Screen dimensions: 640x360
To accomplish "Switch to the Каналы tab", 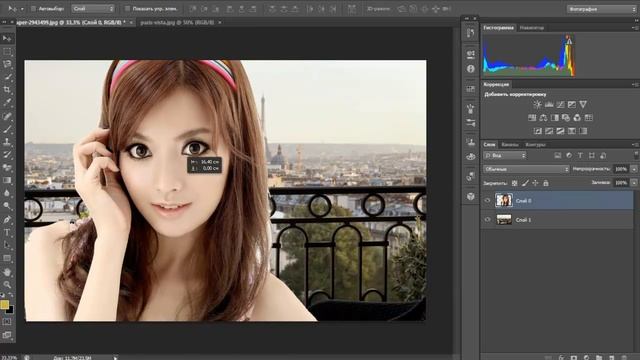I will (x=510, y=144).
